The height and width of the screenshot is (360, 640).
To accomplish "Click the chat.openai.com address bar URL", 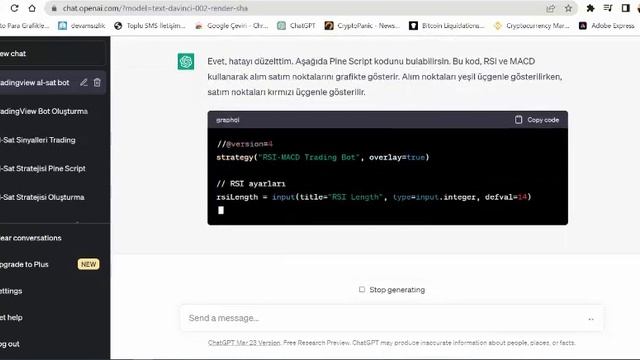I will [x=155, y=8].
